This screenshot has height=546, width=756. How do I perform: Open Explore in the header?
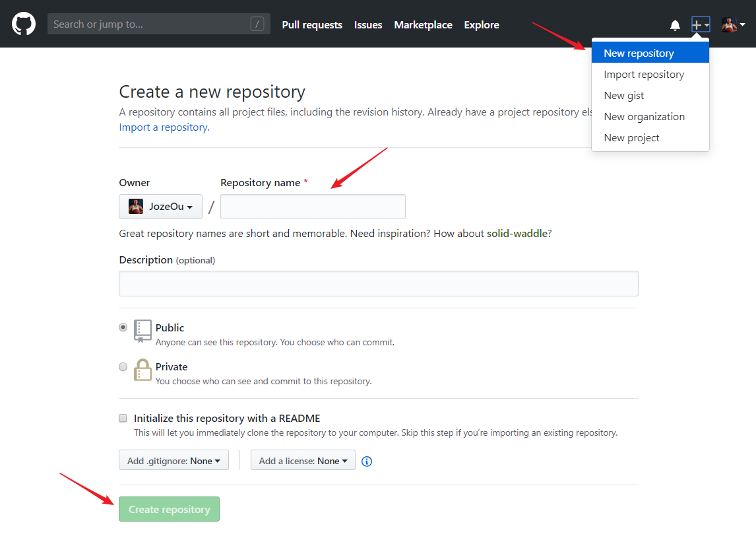(x=481, y=24)
